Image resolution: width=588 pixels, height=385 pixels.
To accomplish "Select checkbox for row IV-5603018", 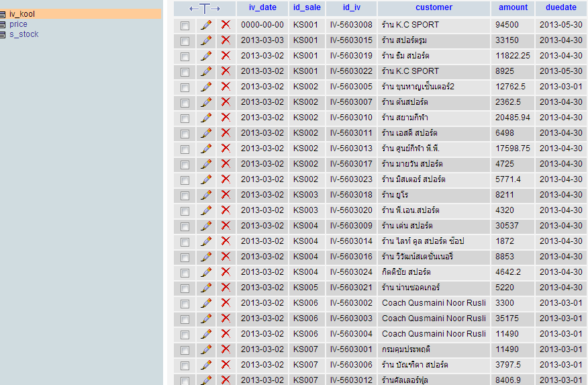I will [x=185, y=196].
